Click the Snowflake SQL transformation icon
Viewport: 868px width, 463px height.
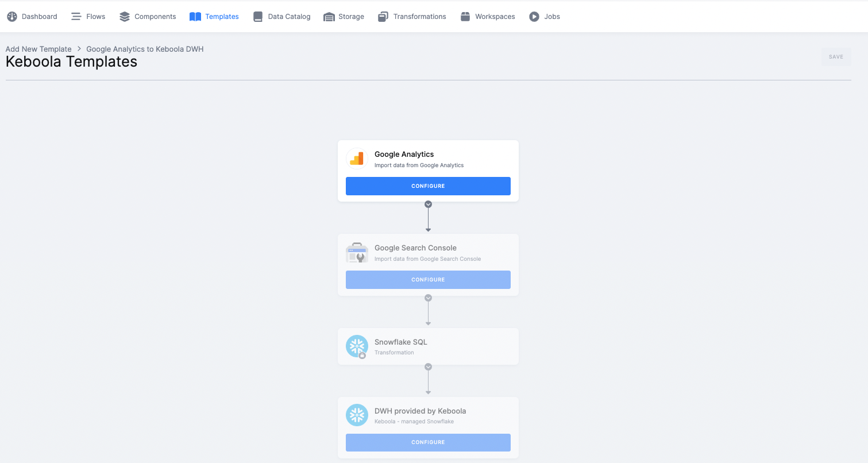coord(357,346)
